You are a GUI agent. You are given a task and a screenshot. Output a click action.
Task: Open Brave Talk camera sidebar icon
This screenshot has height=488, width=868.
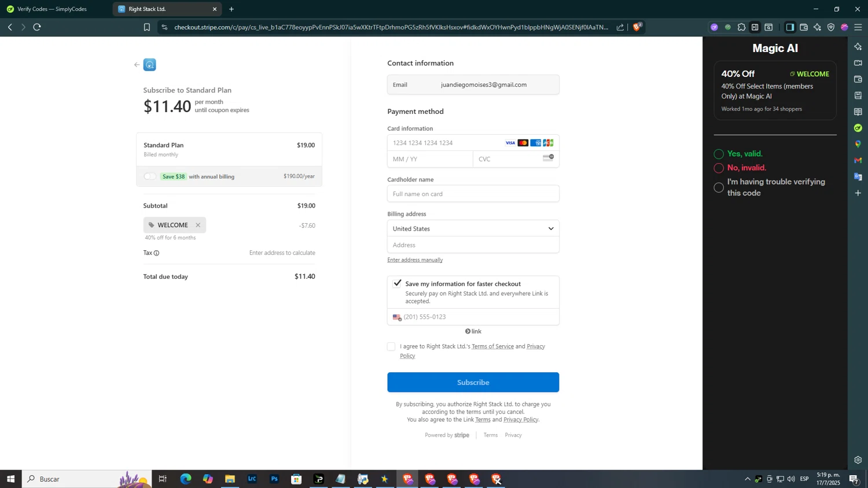858,62
